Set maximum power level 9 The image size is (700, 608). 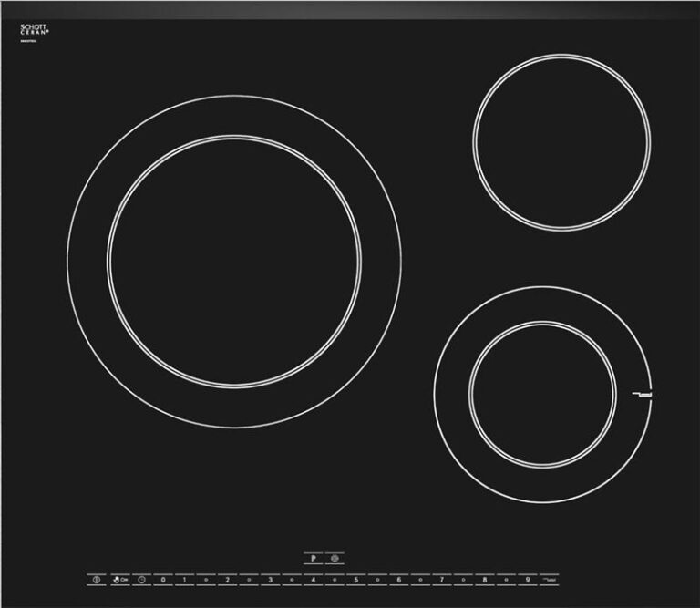click(x=527, y=580)
